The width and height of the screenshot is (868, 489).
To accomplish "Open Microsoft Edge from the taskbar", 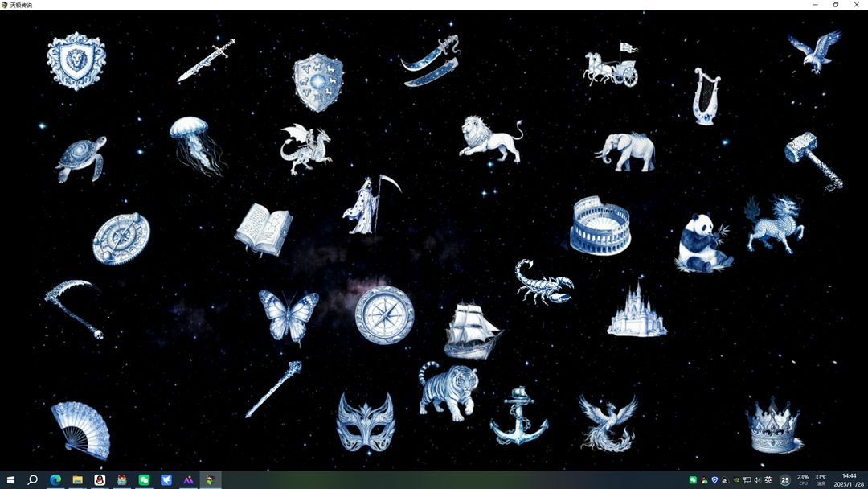I will (55, 480).
